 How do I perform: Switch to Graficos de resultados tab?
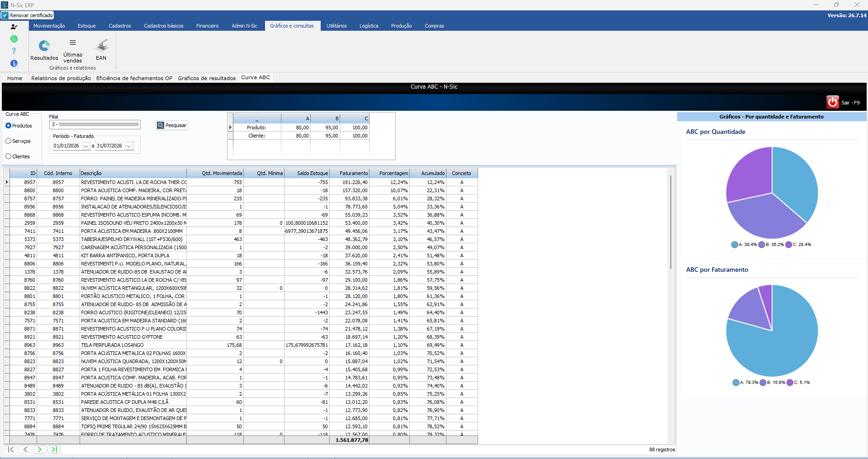click(x=207, y=78)
